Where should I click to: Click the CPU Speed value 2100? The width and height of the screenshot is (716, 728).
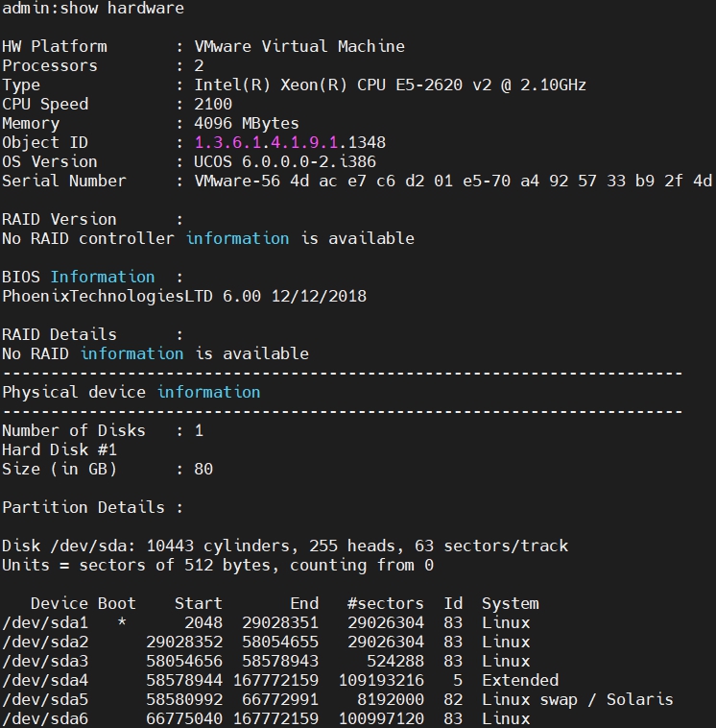coord(213,104)
